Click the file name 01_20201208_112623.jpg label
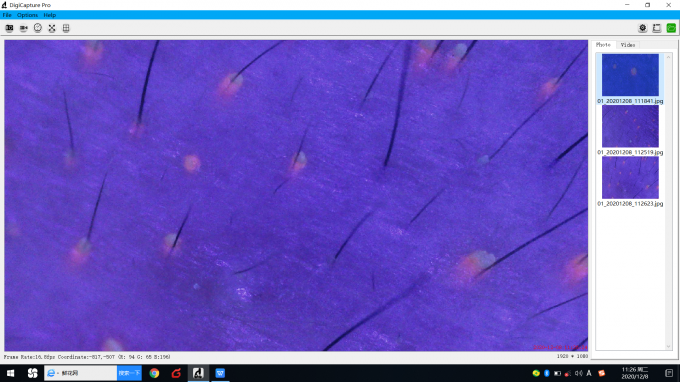Image resolution: width=680 pixels, height=382 pixels. click(630, 203)
